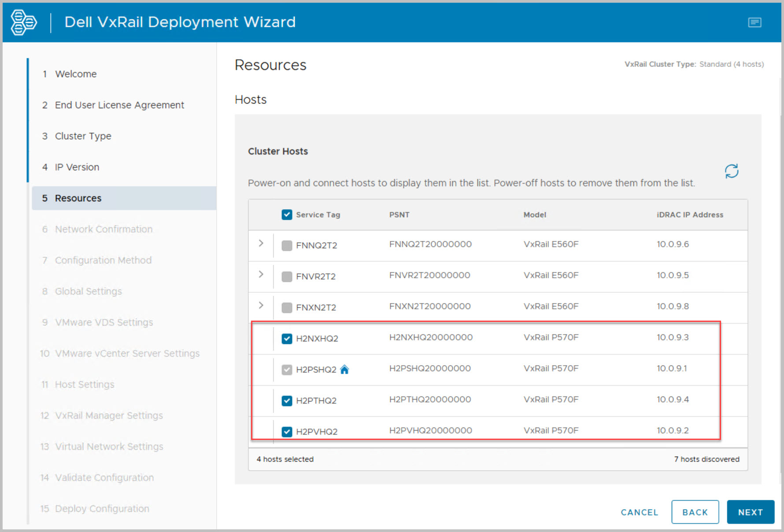Refresh the Cluster Hosts list

(x=731, y=171)
